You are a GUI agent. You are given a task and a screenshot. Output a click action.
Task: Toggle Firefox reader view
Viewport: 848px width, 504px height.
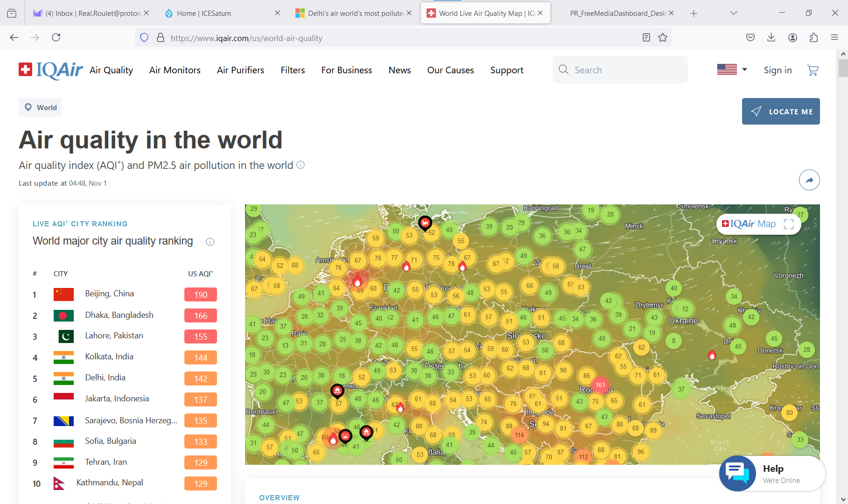tap(646, 38)
